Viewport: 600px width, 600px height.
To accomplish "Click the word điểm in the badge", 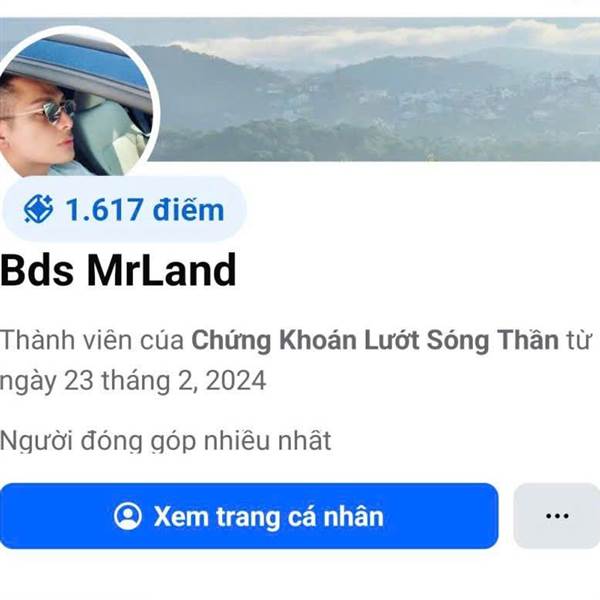I will [188, 209].
